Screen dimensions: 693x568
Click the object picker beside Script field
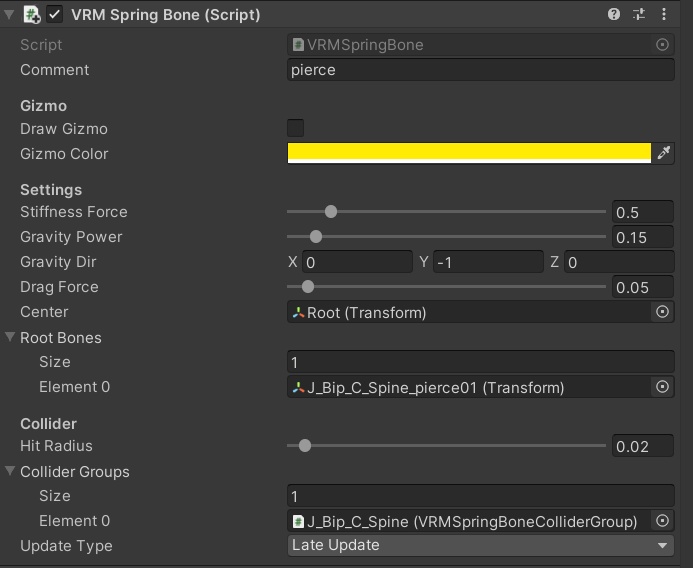pos(662,45)
